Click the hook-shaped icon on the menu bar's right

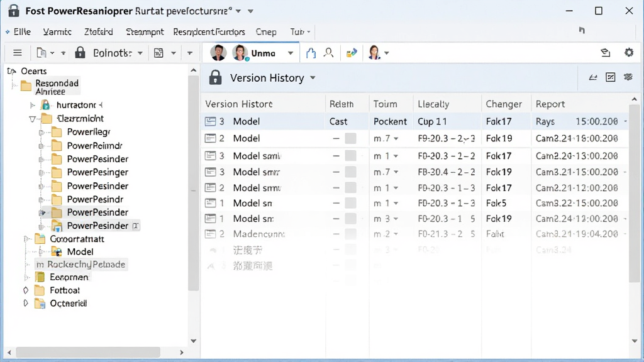tap(582, 30)
